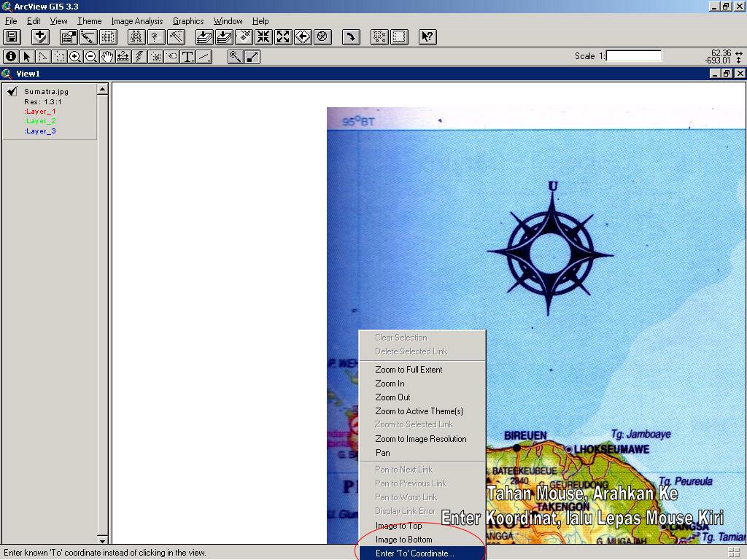Image resolution: width=747 pixels, height=560 pixels.
Task: Choose Zoom to Full Extent in context menu
Action: point(422,370)
